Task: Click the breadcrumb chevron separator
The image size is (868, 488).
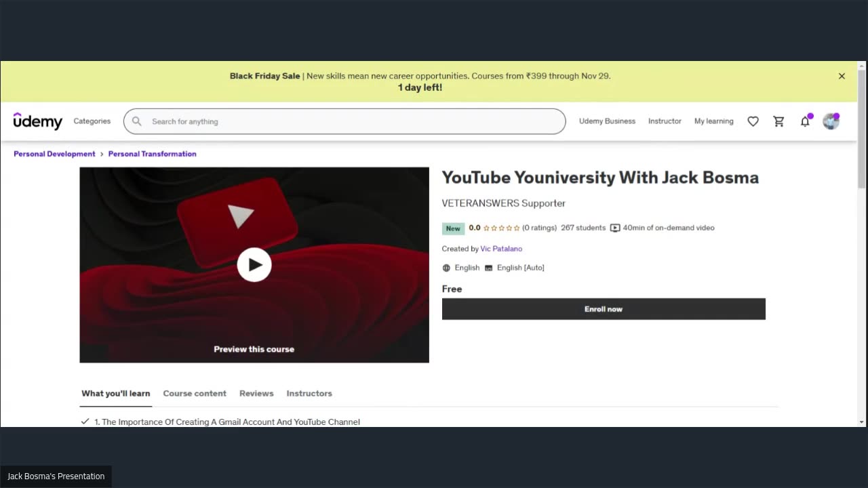Action: point(102,154)
